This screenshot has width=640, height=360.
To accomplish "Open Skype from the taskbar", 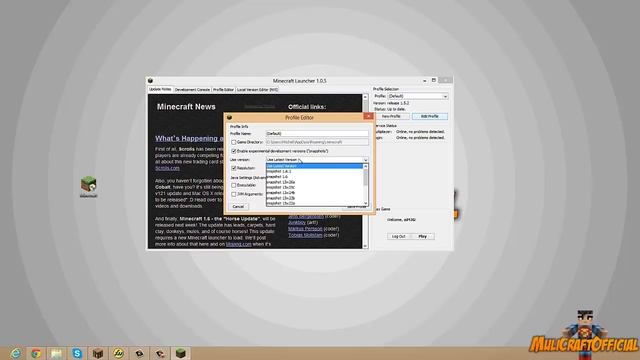I will [77, 353].
